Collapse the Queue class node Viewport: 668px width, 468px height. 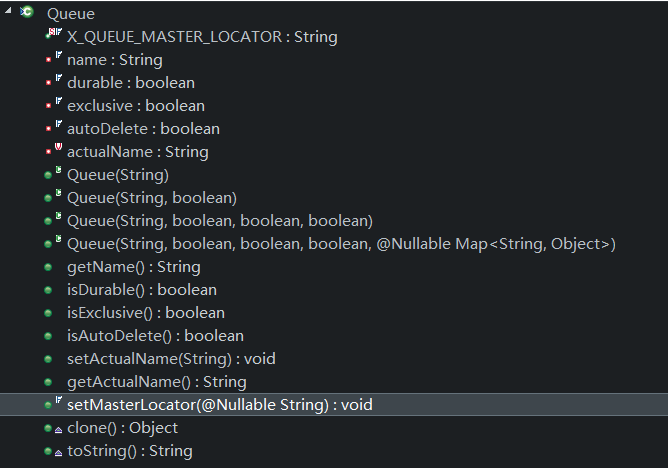pos(8,13)
